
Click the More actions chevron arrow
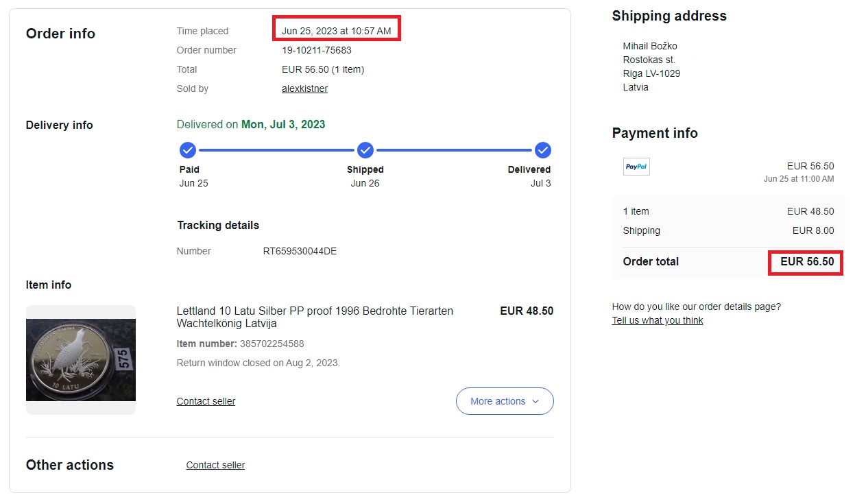point(535,402)
